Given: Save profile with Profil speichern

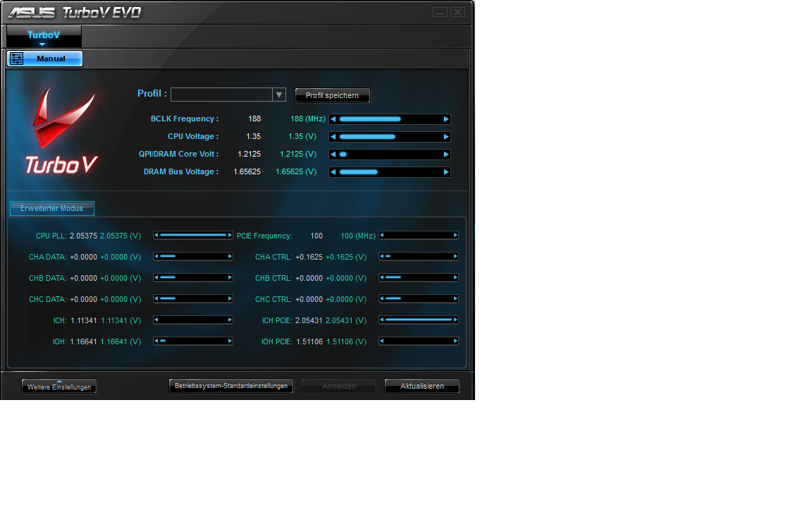Looking at the screenshot, I should click(333, 95).
